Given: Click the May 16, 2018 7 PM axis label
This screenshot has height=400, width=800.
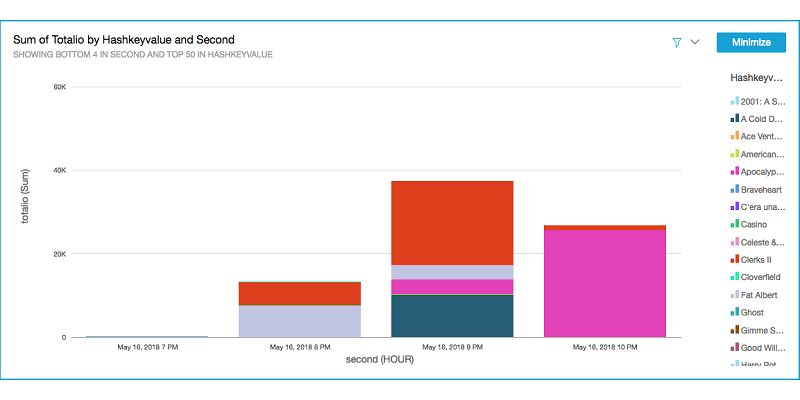Looking at the screenshot, I should click(148, 347).
